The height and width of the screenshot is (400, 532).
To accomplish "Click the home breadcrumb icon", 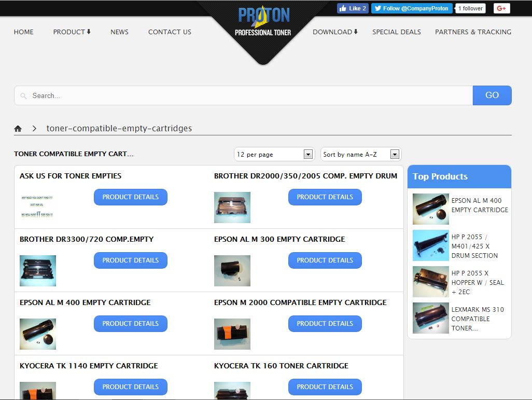I will tap(18, 128).
